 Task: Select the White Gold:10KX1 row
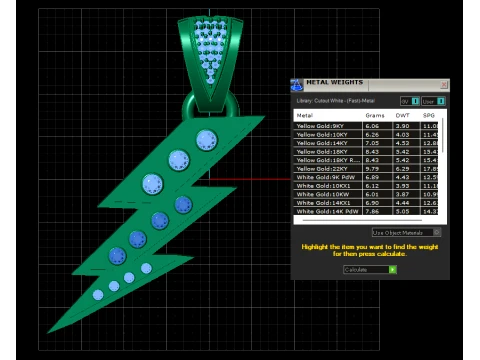pos(366,186)
